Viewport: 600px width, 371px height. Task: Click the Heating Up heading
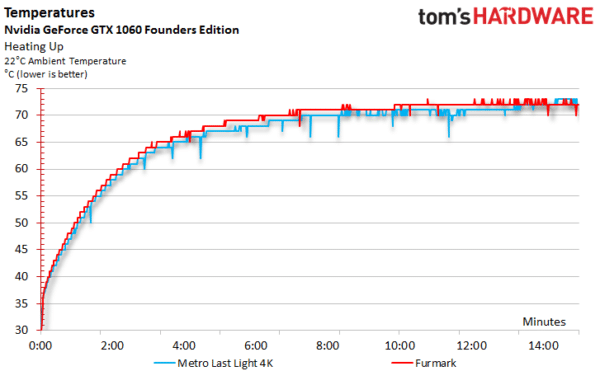pos(34,47)
